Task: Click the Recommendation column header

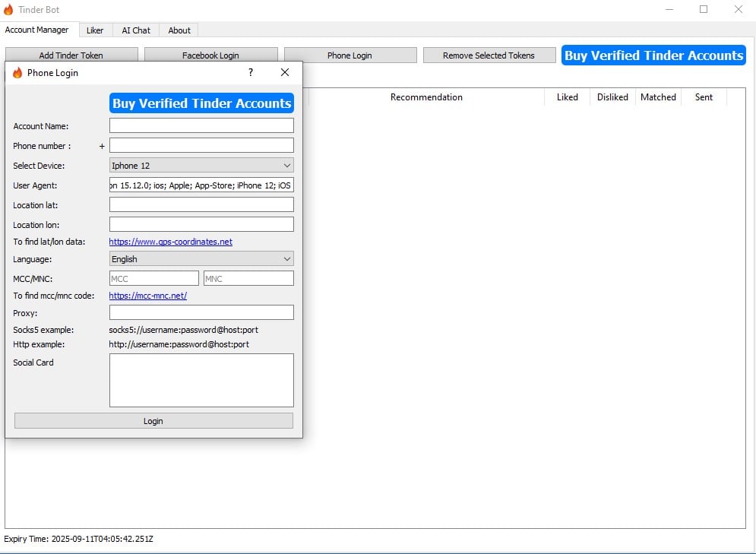Action: 426,97
